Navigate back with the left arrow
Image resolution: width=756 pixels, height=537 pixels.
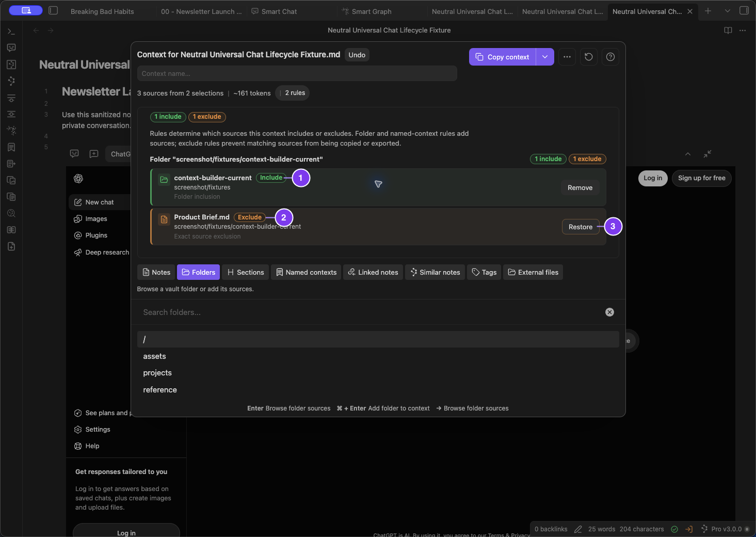[x=36, y=30]
